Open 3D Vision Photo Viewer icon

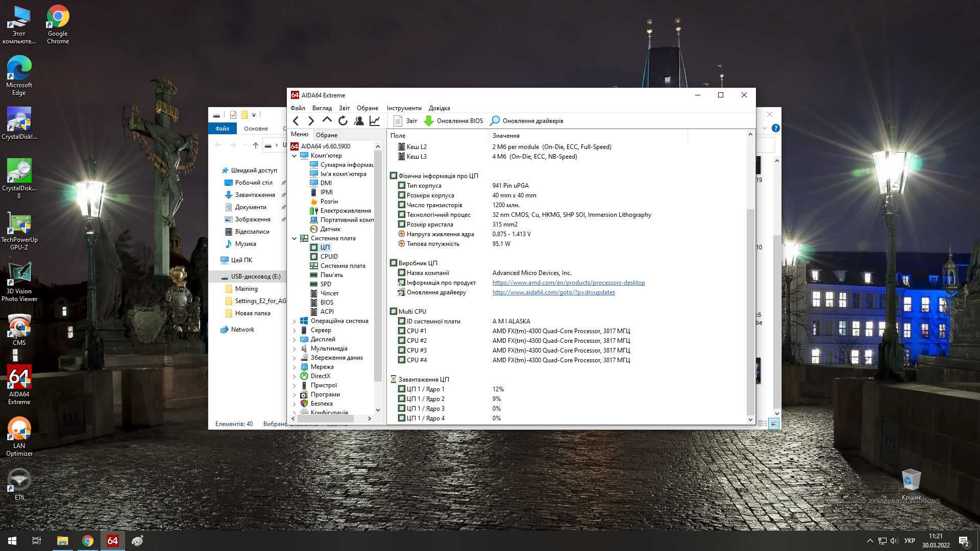19,282
